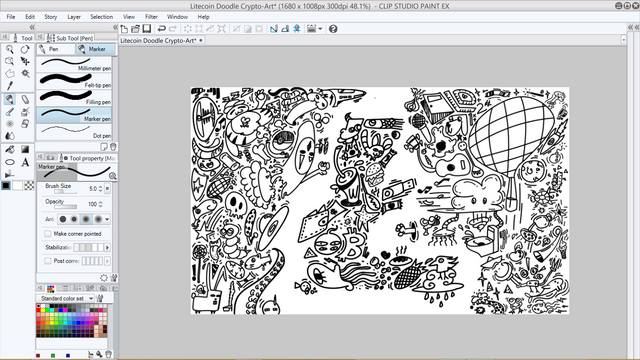Choose the Millimeter pen sub tool
This screenshot has width=640, height=360.
pyautogui.click(x=74, y=64)
